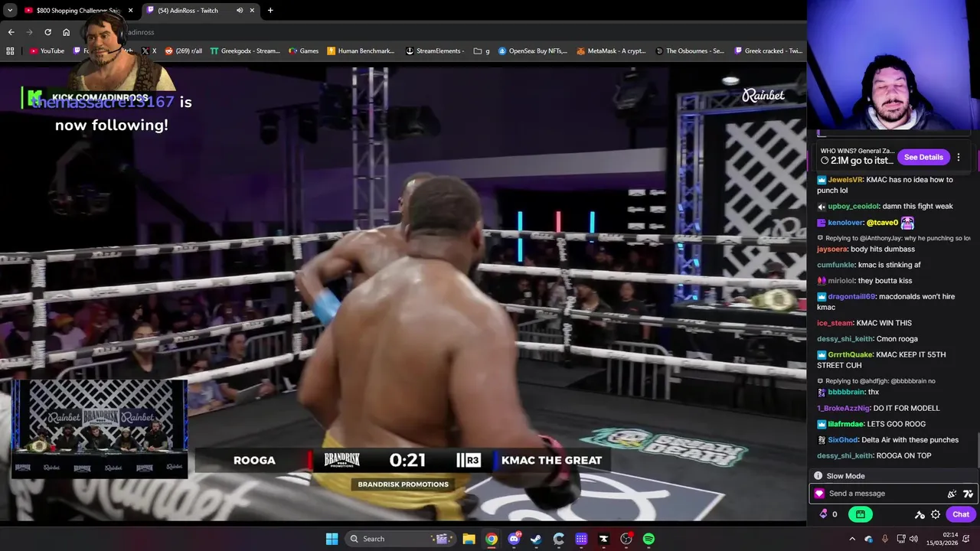Image resolution: width=980 pixels, height=551 pixels.
Task: Click the @tcave0 mention in chat
Action: point(882,223)
